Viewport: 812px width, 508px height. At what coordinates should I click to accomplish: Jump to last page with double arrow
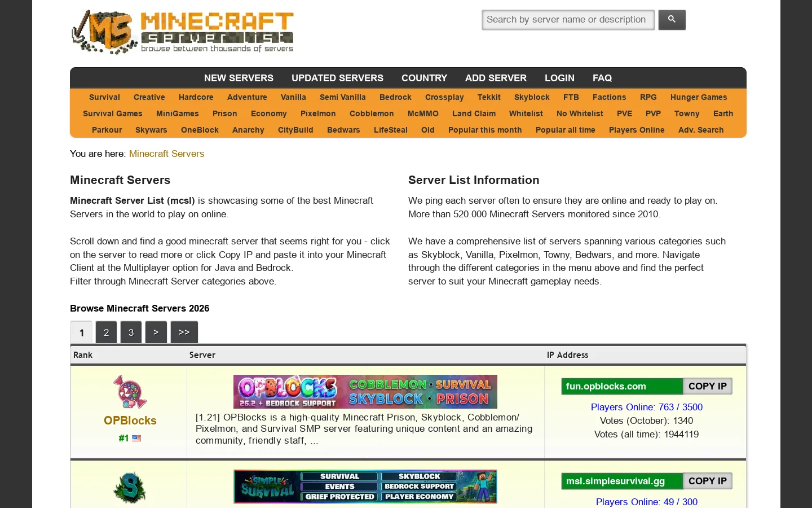[x=184, y=332]
